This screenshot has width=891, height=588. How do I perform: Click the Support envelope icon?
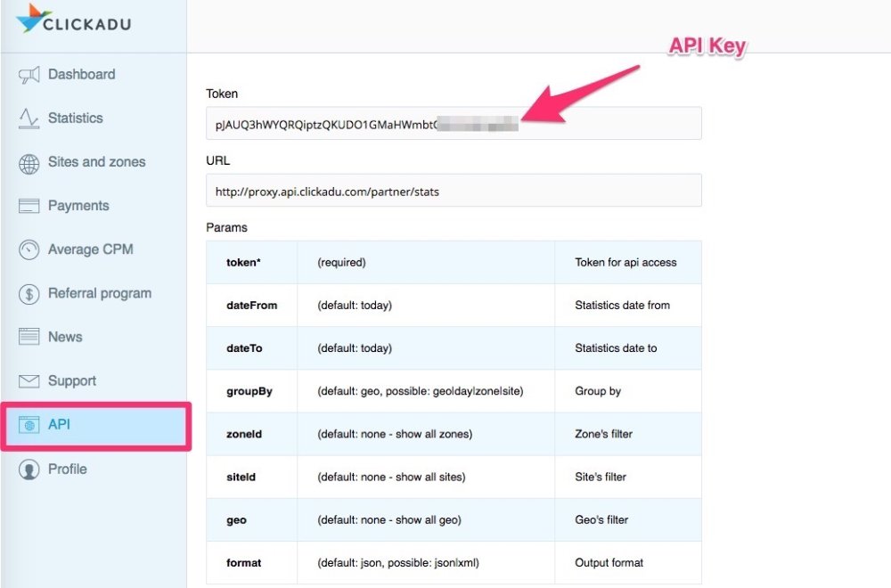click(x=29, y=380)
